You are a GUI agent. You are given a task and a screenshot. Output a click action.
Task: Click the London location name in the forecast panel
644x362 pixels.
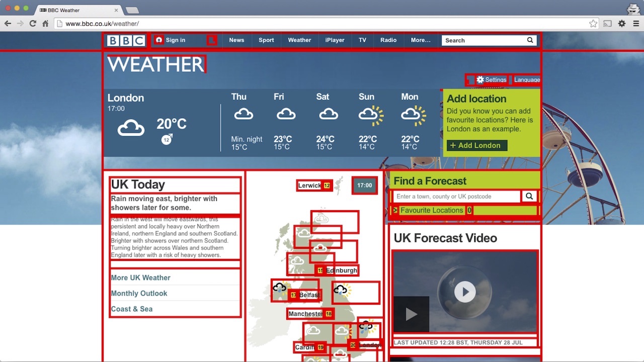(x=126, y=98)
